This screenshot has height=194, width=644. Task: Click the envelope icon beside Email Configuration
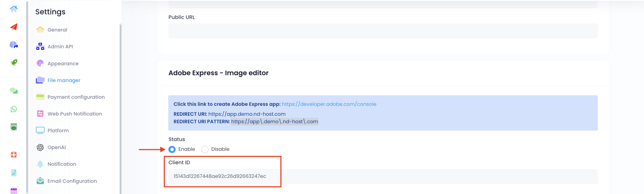tap(40, 181)
